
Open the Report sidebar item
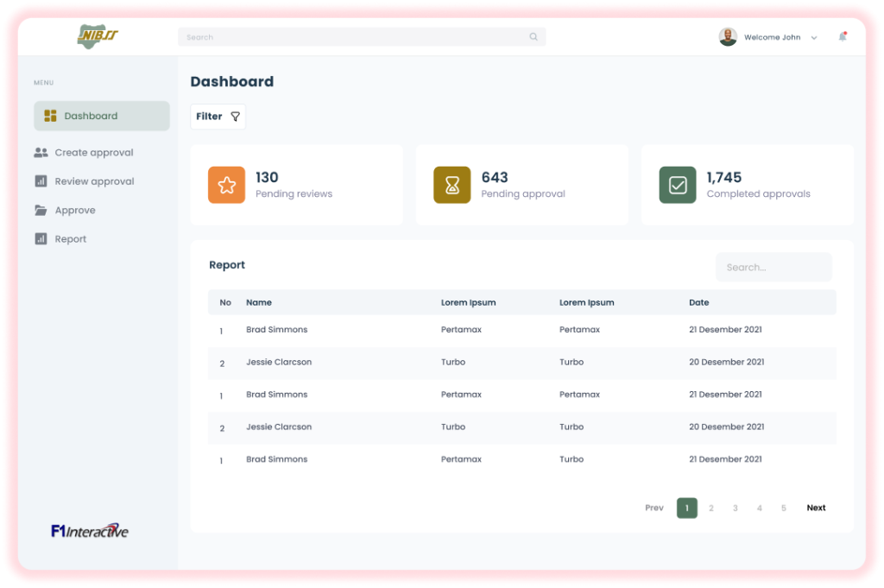[70, 239]
